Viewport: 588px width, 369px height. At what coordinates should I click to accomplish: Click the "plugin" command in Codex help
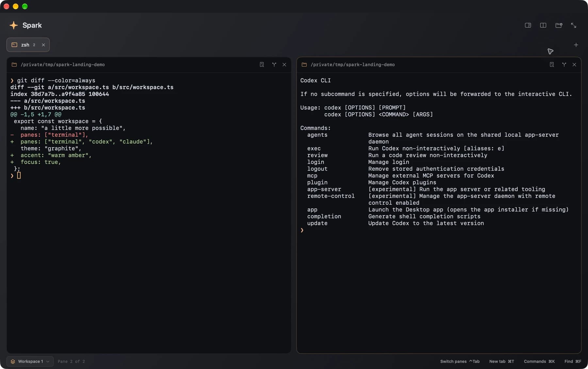[x=317, y=183]
